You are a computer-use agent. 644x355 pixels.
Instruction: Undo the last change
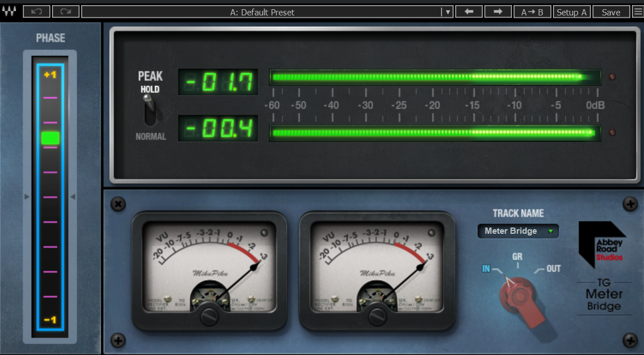(x=37, y=11)
